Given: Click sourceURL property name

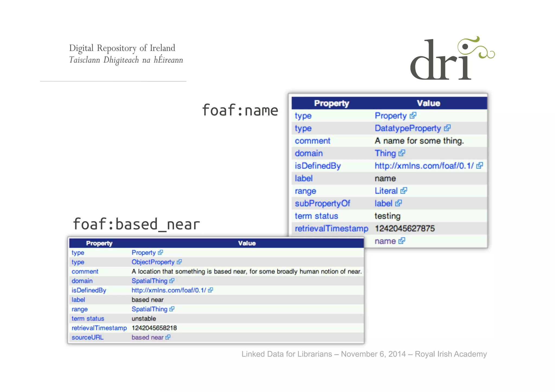Looking at the screenshot, I should tap(88, 338).
